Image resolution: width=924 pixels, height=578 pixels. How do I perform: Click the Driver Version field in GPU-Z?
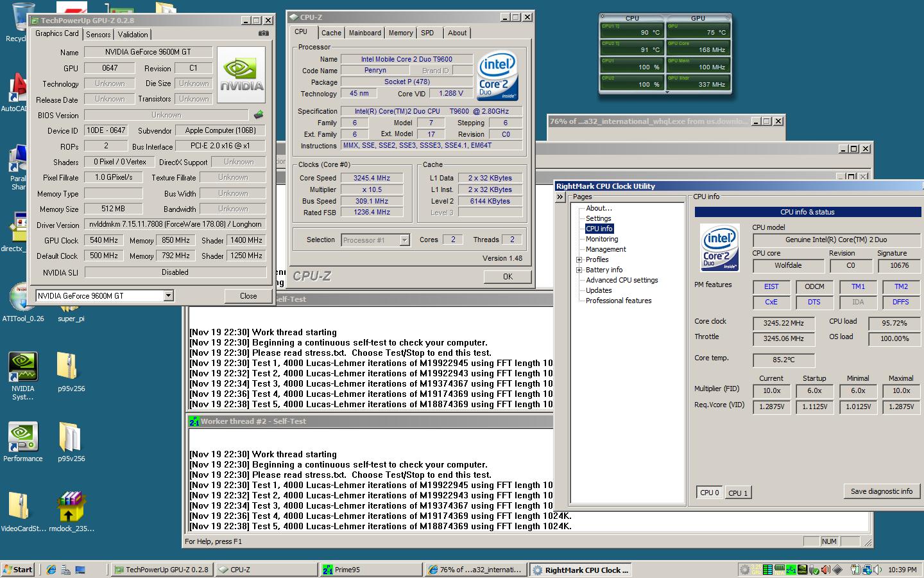point(175,224)
